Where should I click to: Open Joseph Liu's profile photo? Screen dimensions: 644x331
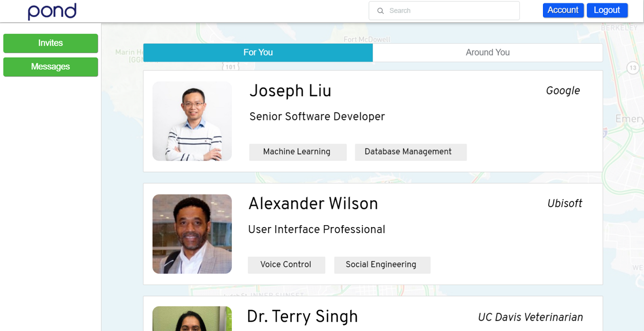[192, 121]
